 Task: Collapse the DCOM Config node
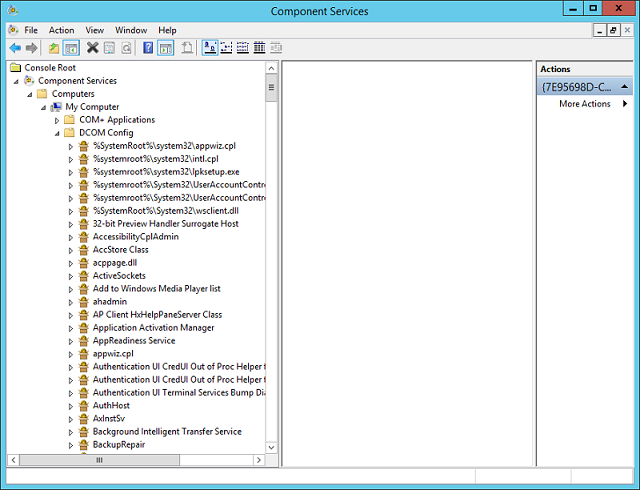click(x=57, y=133)
